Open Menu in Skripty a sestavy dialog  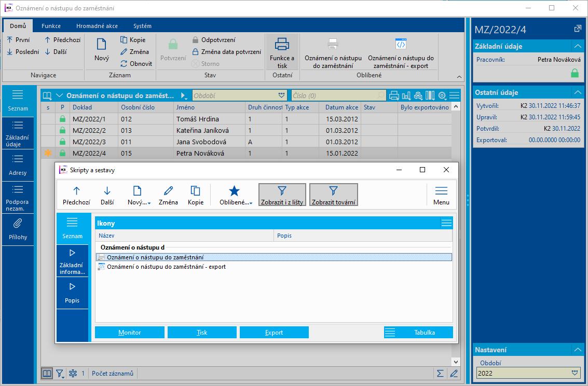tap(441, 195)
